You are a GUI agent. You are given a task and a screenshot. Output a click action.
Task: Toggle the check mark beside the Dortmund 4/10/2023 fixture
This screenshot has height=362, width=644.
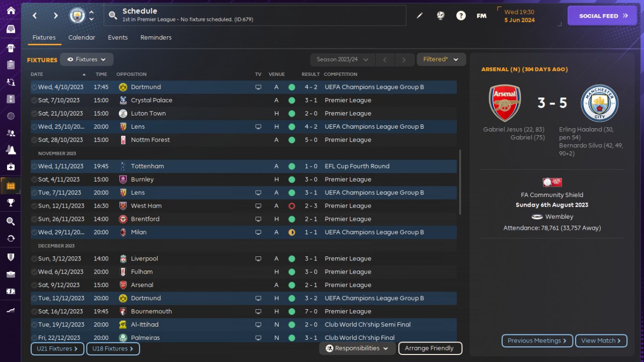34,87
